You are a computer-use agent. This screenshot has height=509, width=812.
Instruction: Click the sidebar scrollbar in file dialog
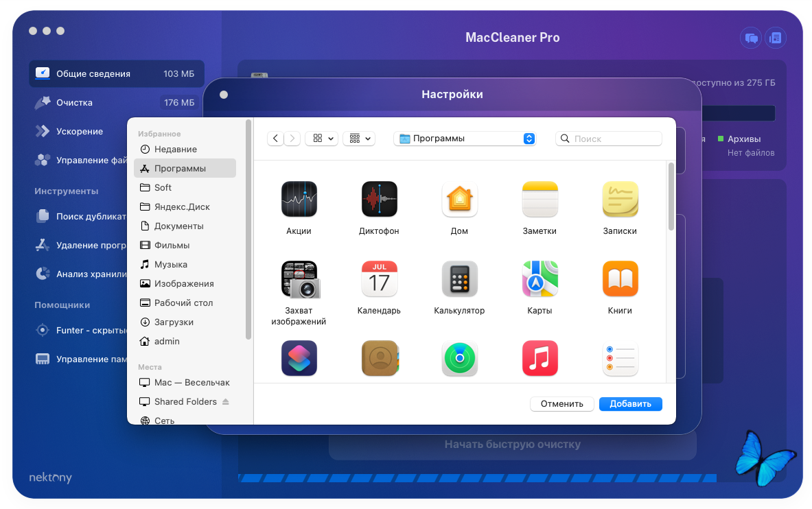248,229
